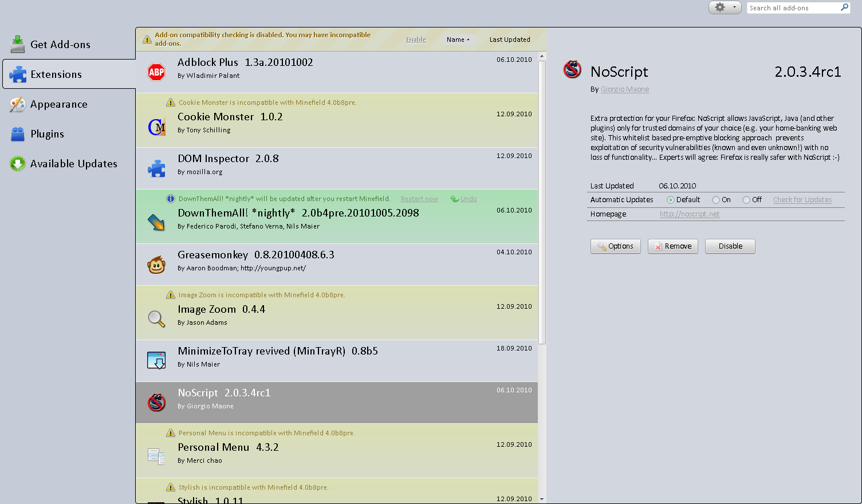Select the Stylish entry at list bottom
This screenshot has height=504, width=862.
click(337, 491)
